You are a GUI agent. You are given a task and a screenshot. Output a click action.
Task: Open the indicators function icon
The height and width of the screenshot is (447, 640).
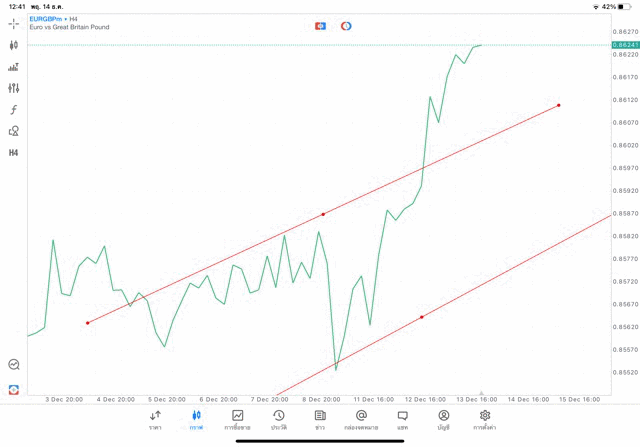pos(14,110)
